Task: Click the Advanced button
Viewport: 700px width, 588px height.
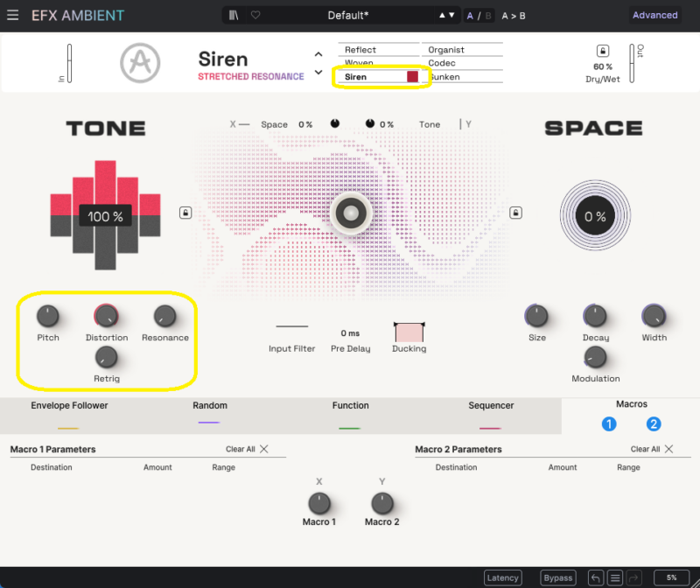Action: 654,15
